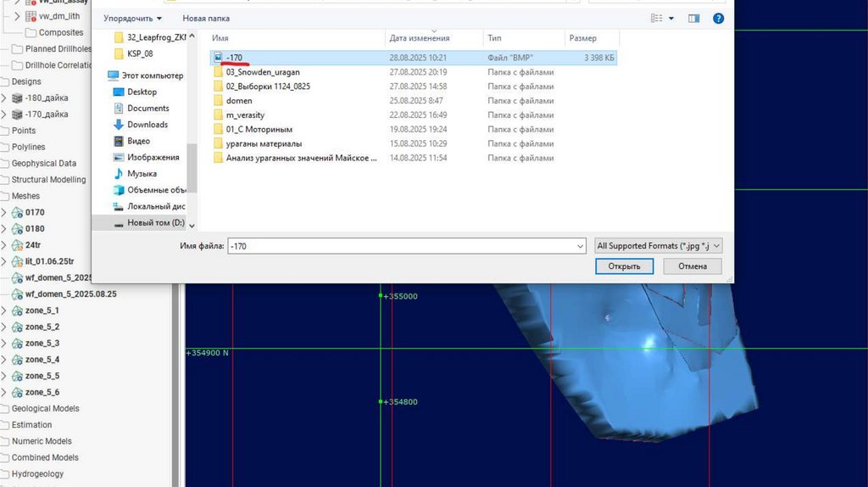The width and height of the screenshot is (868, 487).
Task: Select the Geological Models folder
Action: (x=45, y=409)
